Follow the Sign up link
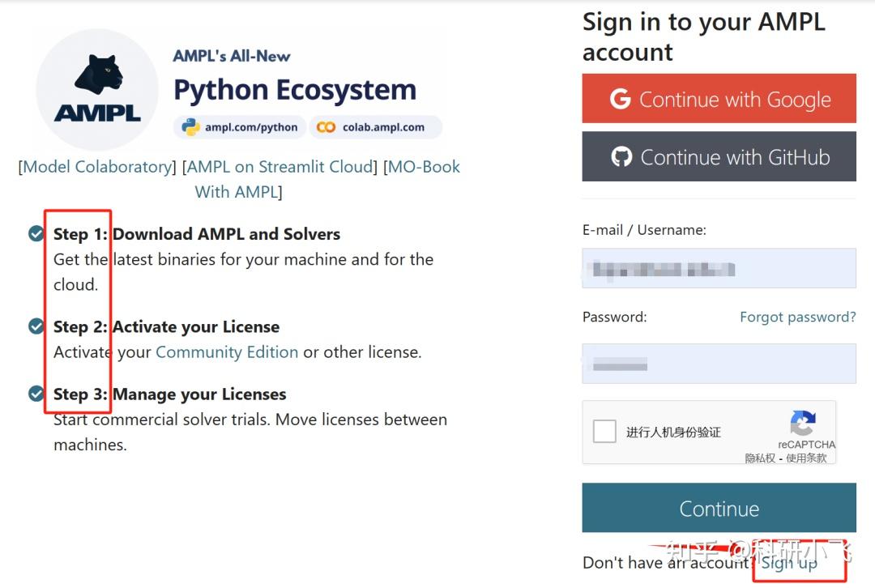 click(x=789, y=562)
